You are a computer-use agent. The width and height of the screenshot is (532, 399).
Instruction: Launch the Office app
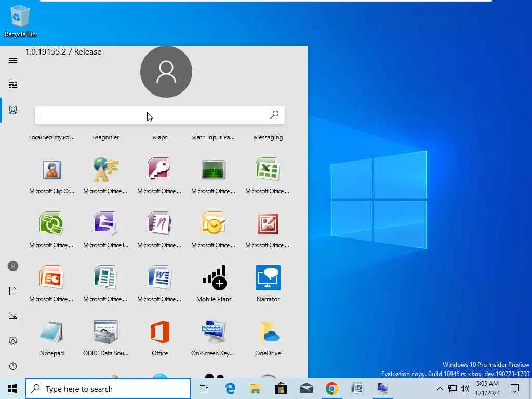click(160, 338)
